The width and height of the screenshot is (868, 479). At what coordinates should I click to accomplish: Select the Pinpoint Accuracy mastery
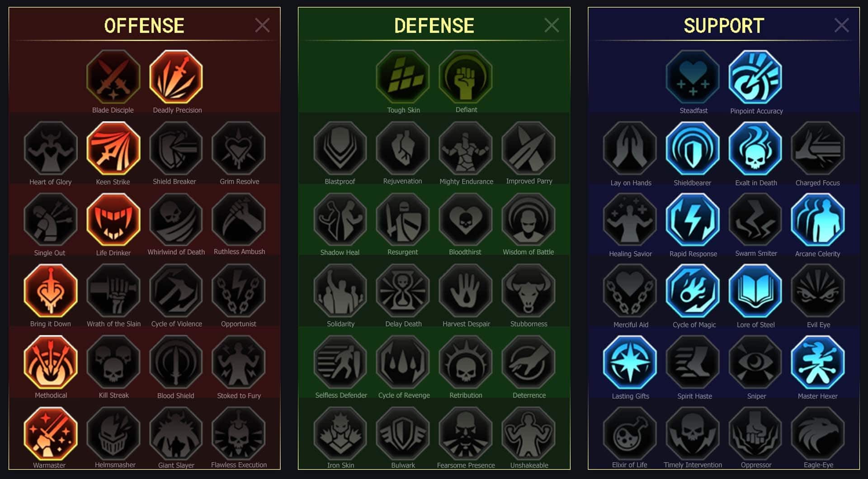click(755, 77)
